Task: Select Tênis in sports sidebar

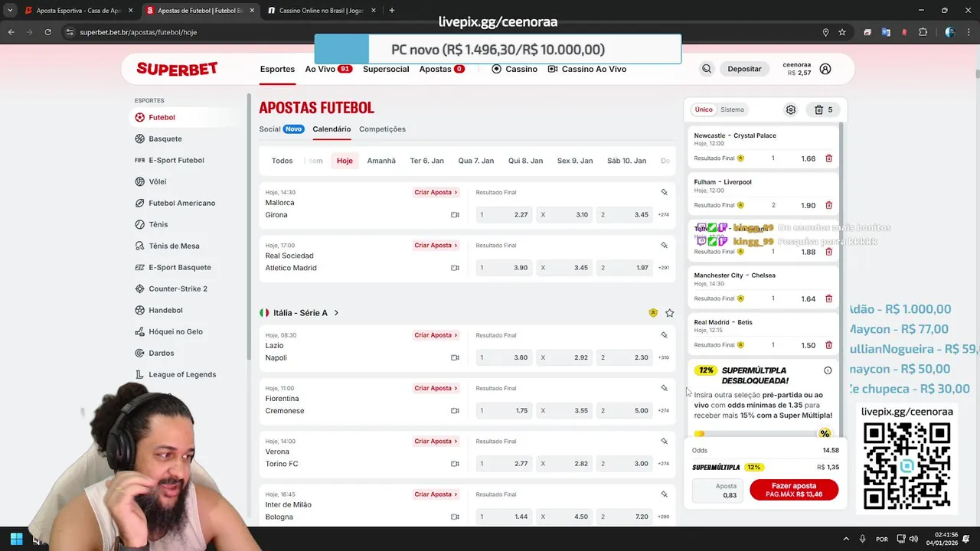Action: pyautogui.click(x=158, y=224)
